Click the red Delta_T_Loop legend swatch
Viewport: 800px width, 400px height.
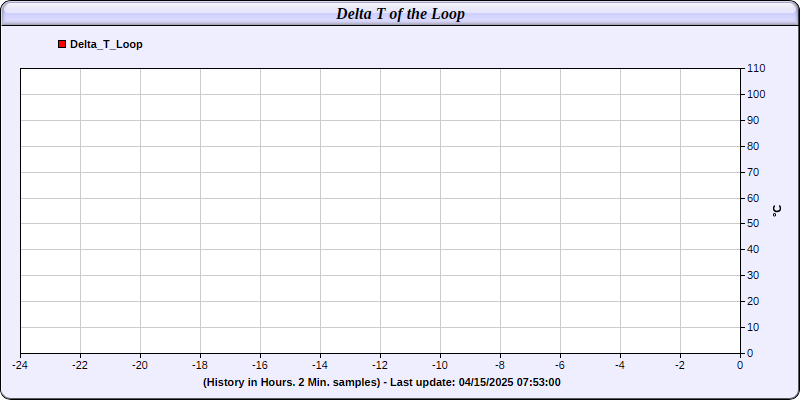click(x=62, y=44)
